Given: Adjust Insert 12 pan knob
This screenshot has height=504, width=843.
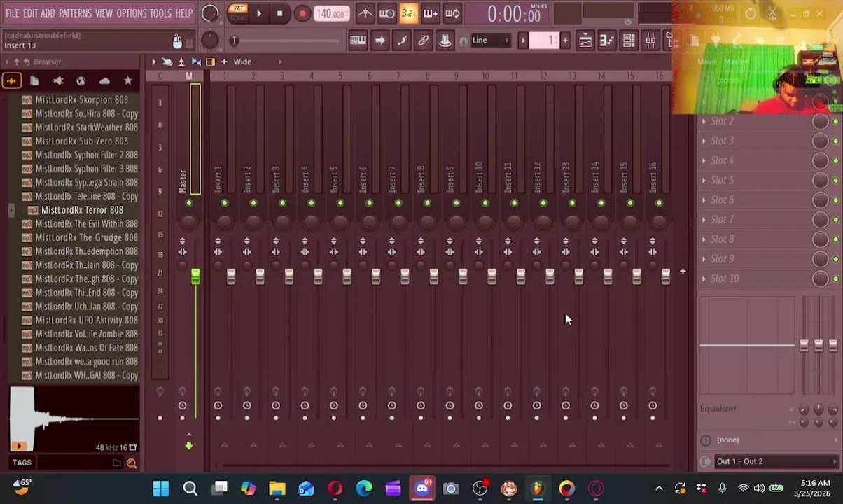Looking at the screenshot, I should coord(543,223).
